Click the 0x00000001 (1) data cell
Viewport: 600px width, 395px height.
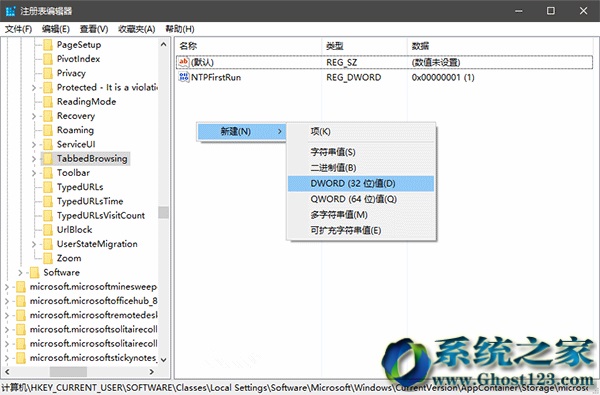pos(443,77)
